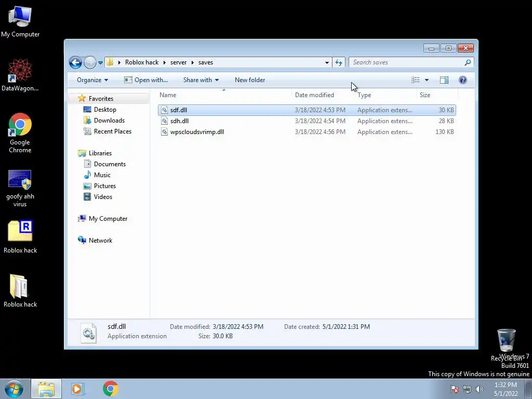Viewport: 532px width, 399px height.
Task: Click the Action Center flag tray icon
Action: click(455, 389)
